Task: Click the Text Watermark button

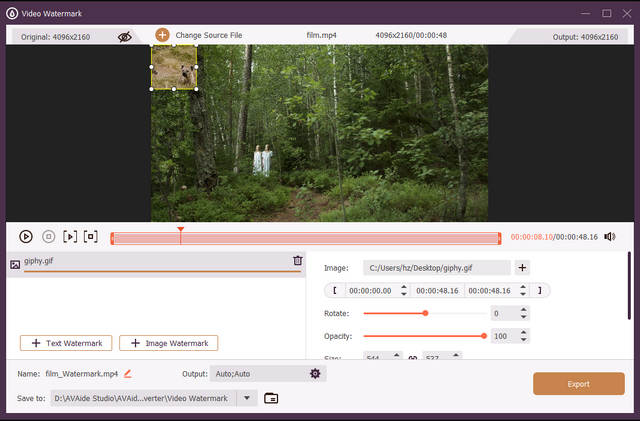Action: 65,343
